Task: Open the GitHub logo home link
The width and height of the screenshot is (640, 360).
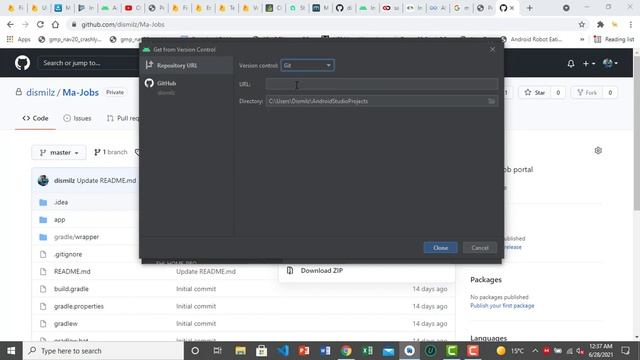Action: pos(22,63)
